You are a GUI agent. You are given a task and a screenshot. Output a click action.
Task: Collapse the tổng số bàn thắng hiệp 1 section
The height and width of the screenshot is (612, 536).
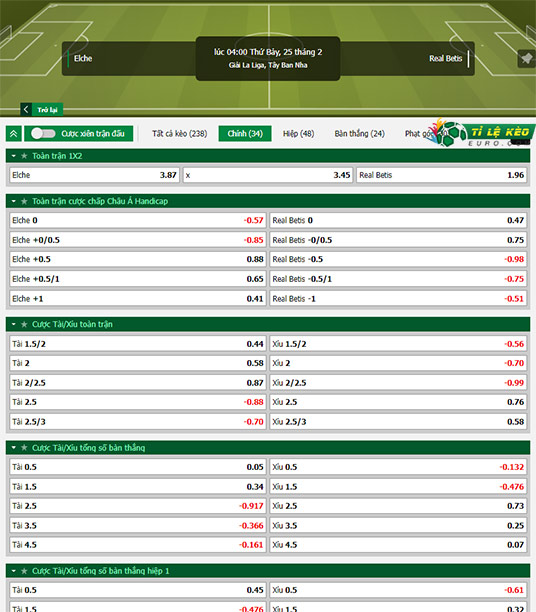tap(14, 571)
